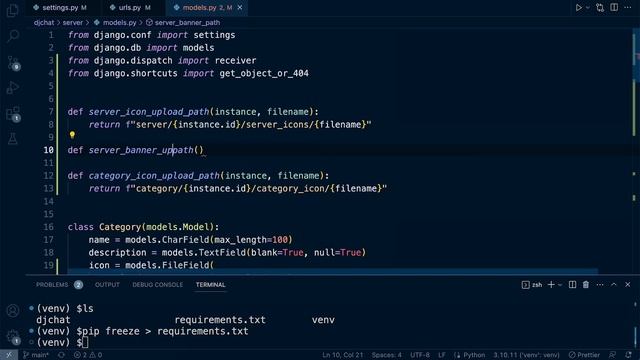This screenshot has height=360, width=640.
Task: Select interpreter 3.10.11 venv
Action: pyautogui.click(x=527, y=355)
